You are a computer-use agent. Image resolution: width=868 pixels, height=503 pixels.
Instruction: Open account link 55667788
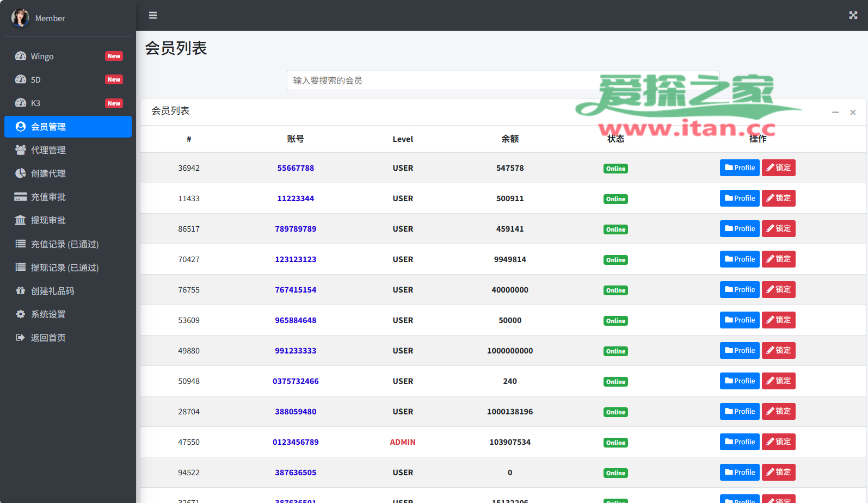coord(296,168)
